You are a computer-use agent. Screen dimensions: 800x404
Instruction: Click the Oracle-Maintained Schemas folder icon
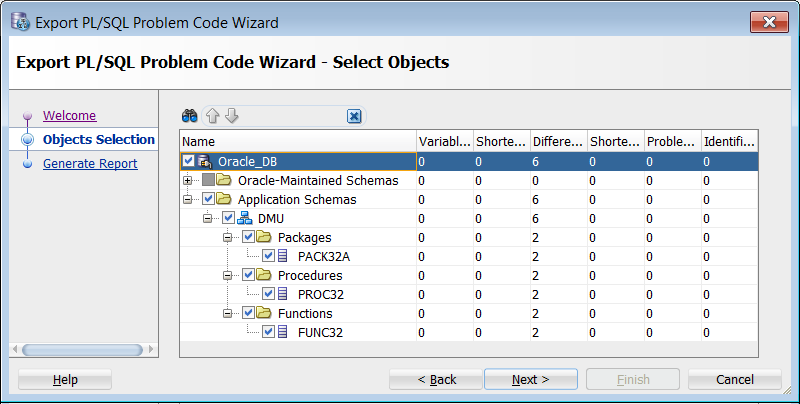coord(223,181)
